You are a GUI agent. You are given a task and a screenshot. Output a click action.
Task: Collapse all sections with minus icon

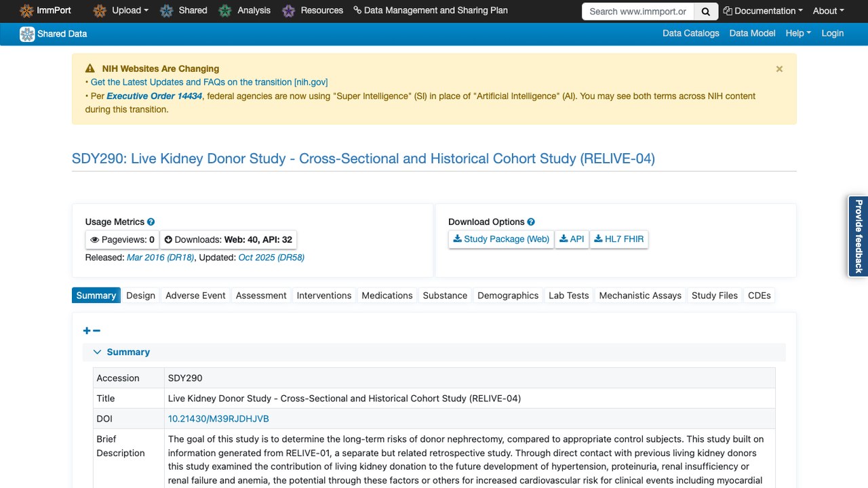coord(96,331)
